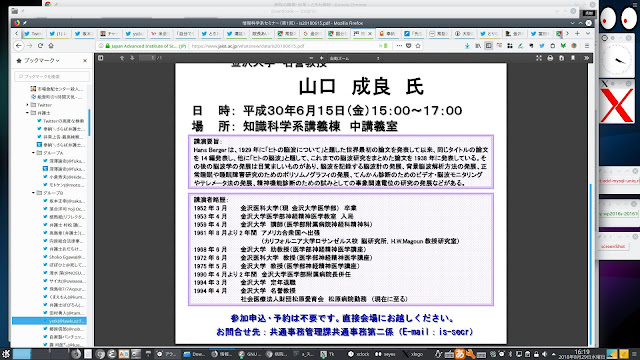Bookmark this page with the star icon
640x360 pixels.
tap(418, 46)
